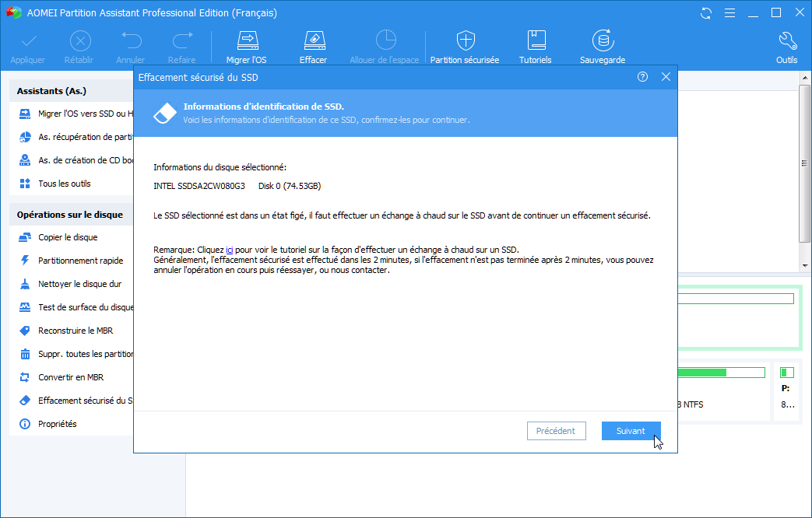Click the Refaire redo arrow icon
The height and width of the screenshot is (518, 812).
(182, 40)
